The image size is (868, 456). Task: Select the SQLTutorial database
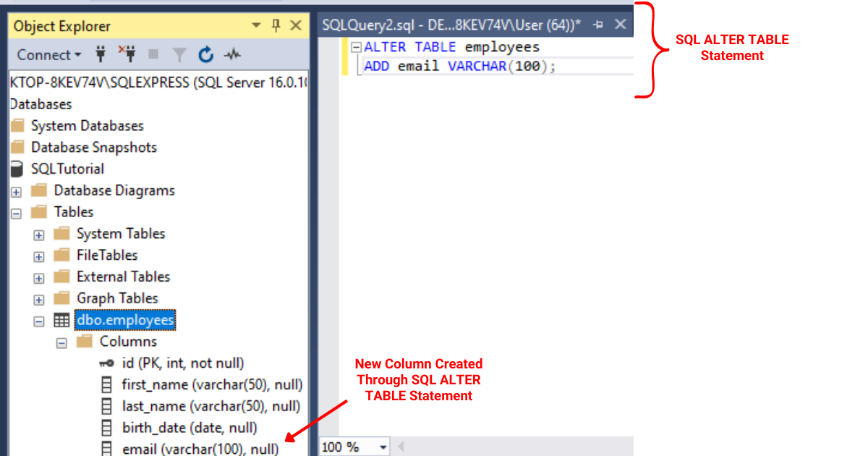click(67, 169)
